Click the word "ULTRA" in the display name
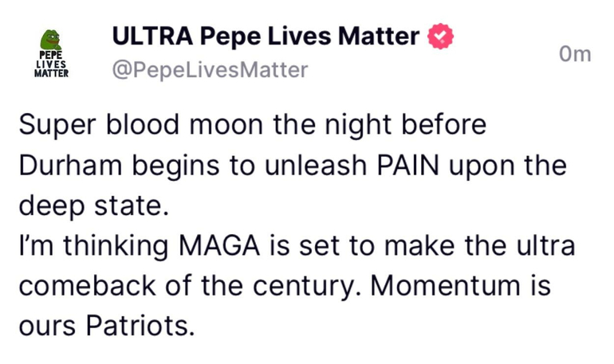 (152, 36)
